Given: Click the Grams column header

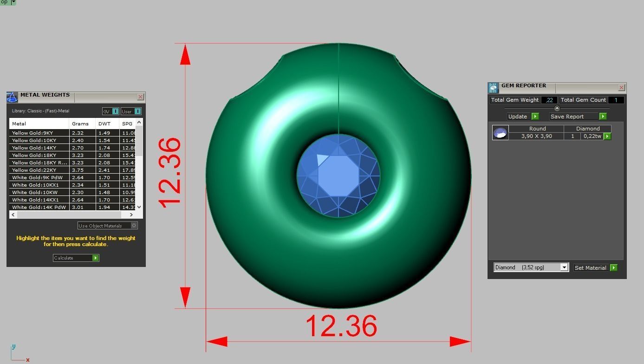Looking at the screenshot, I should click(x=82, y=124).
